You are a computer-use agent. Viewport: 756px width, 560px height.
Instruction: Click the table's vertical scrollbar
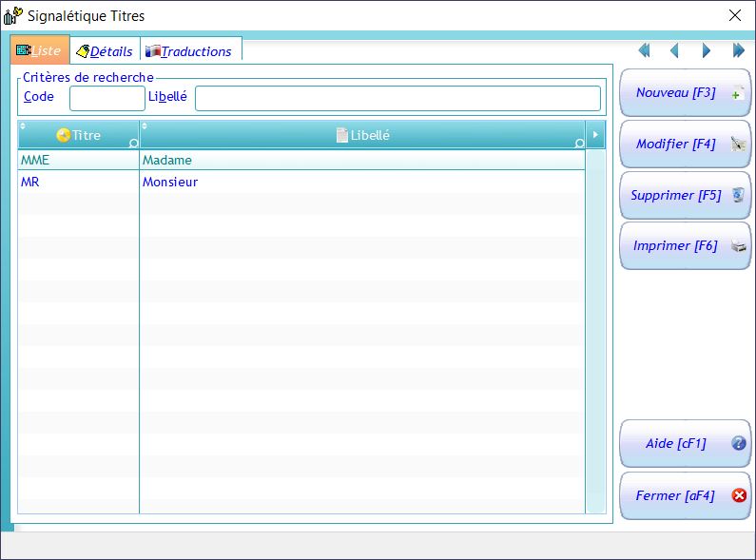click(x=595, y=332)
